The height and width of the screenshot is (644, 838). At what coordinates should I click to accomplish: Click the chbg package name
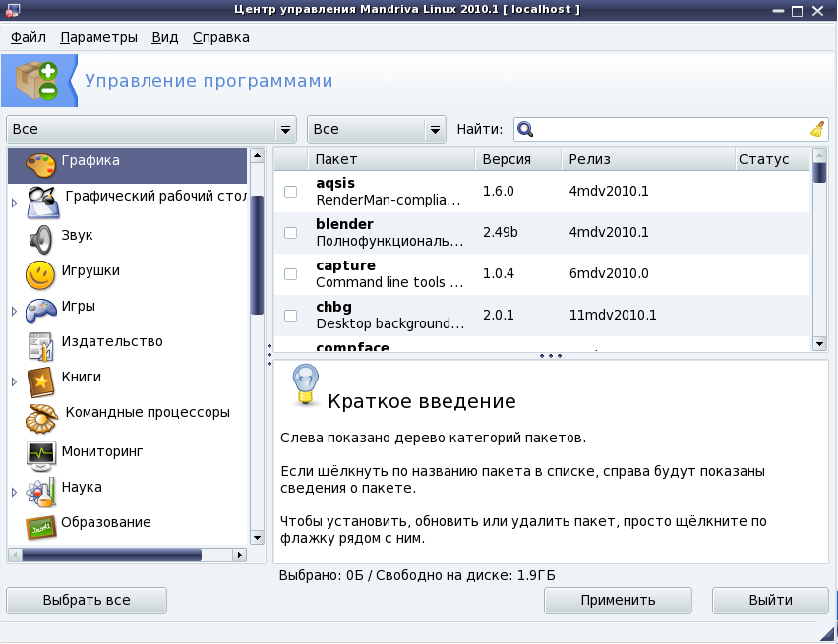click(333, 307)
